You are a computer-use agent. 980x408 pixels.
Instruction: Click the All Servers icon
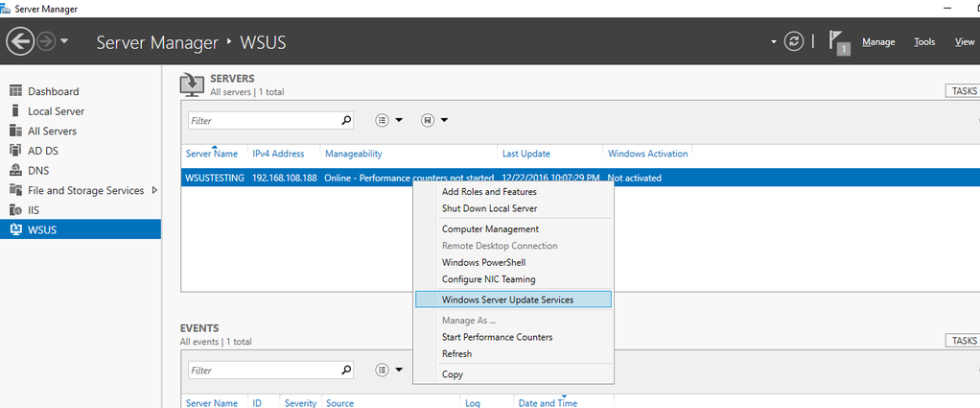(16, 131)
